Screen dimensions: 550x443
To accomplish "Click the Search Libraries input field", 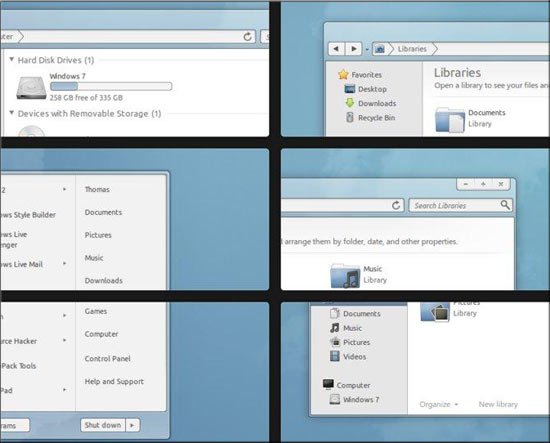I will 461,206.
